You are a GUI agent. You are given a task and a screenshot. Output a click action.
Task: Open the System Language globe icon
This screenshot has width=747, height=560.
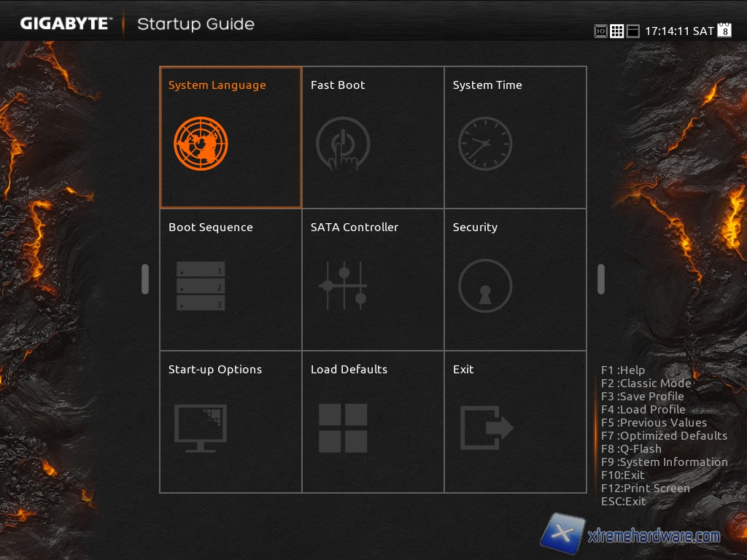tap(201, 144)
